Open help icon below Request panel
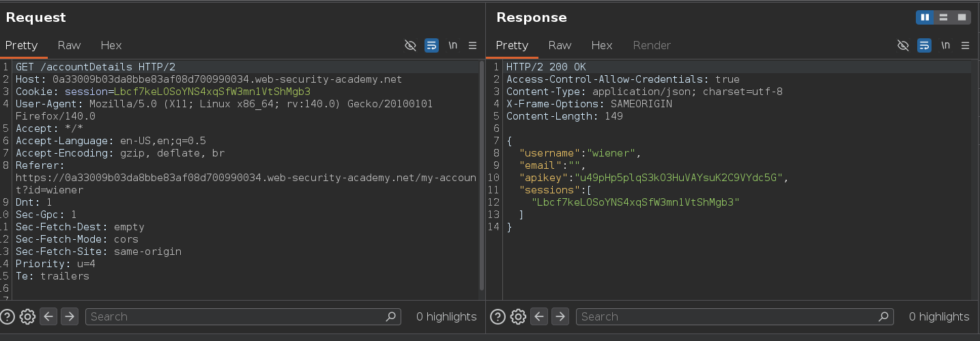The height and width of the screenshot is (341, 980). pos(8,316)
